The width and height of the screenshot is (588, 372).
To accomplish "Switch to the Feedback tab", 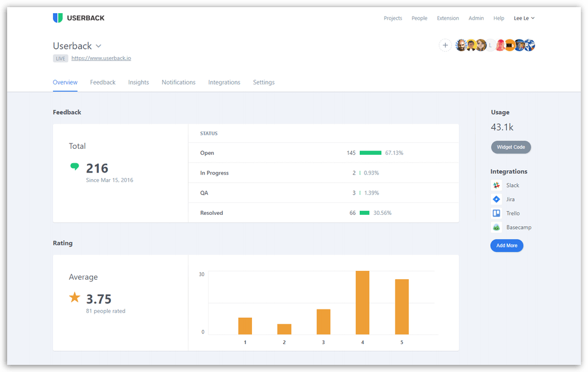I will (102, 82).
